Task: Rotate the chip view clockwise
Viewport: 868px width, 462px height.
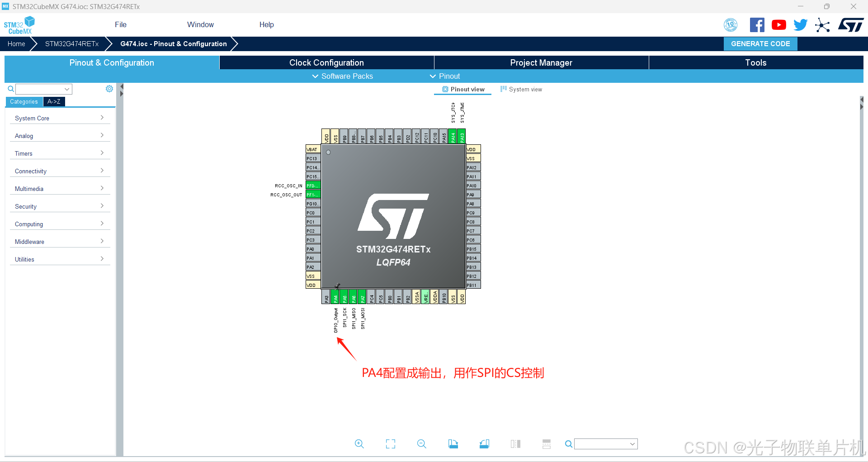Action: click(x=453, y=444)
